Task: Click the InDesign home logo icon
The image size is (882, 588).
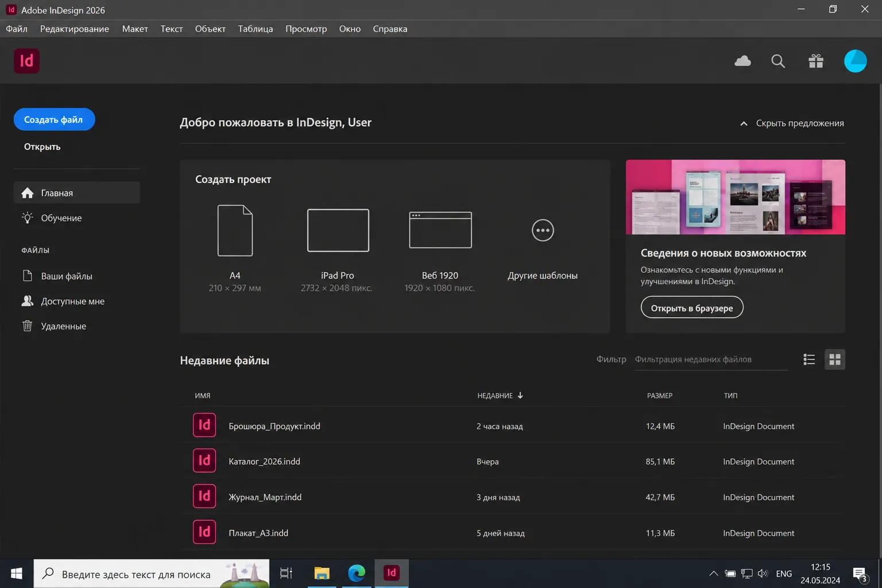Action: [x=26, y=61]
